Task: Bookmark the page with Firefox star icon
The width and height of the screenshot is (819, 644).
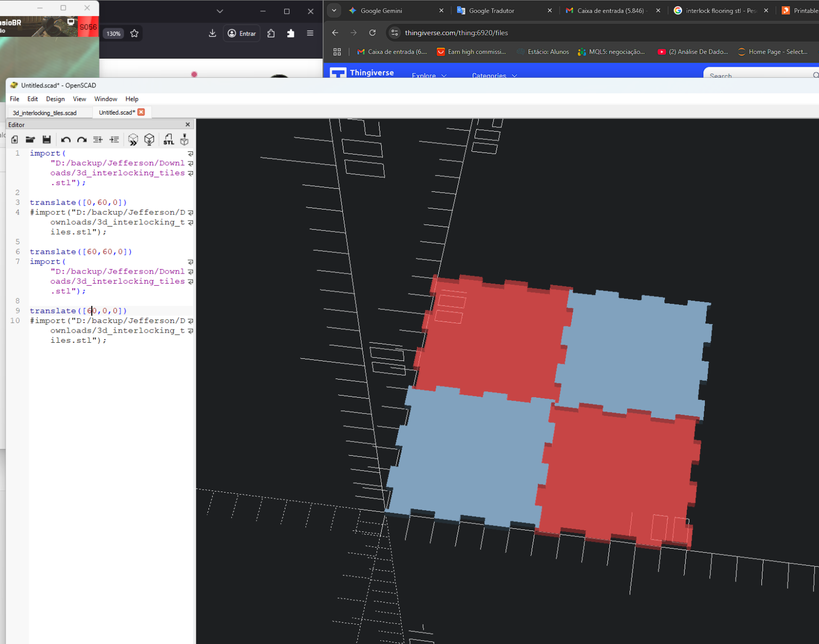Action: click(134, 34)
